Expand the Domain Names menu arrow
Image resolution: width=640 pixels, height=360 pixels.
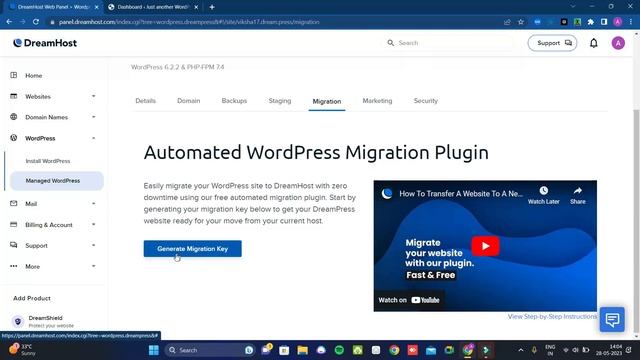[x=93, y=117]
